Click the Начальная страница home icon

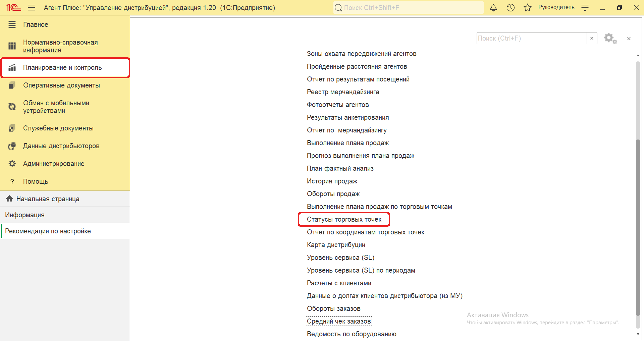click(9, 198)
